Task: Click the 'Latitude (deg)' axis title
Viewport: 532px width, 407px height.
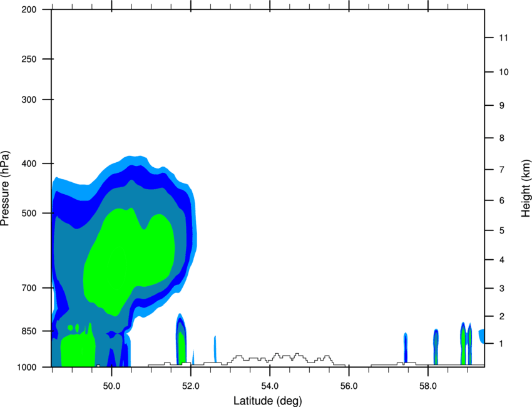Action: click(267, 401)
